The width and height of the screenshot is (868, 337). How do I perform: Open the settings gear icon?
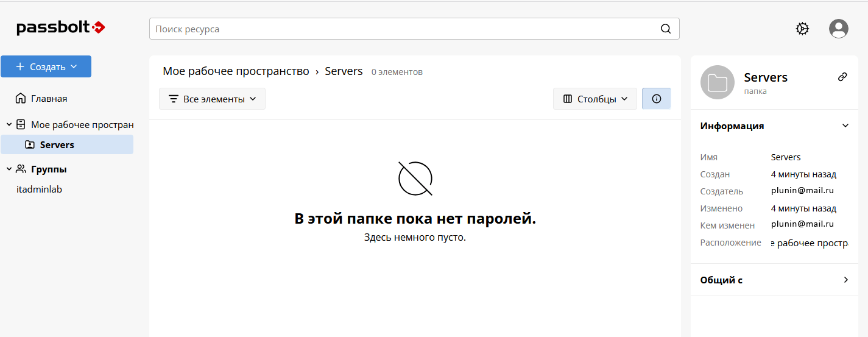click(802, 29)
